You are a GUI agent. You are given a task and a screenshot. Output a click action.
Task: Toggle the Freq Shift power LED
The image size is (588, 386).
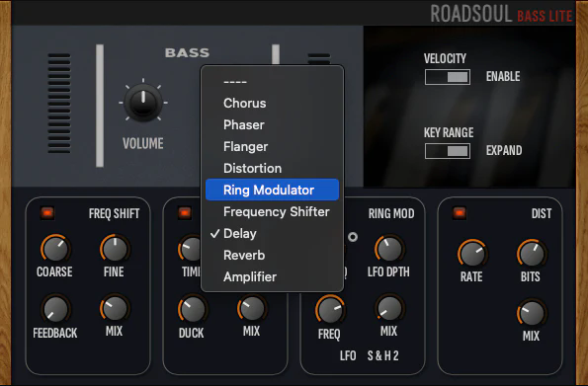coord(47,213)
